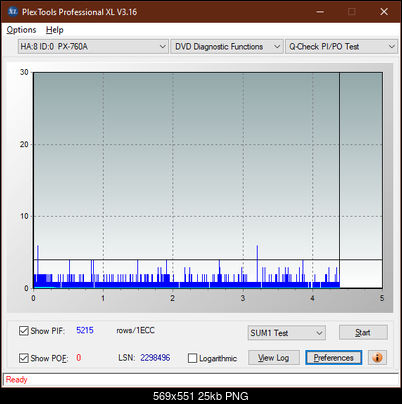Click the PIF value 5215
Screen dimensions: 402x404
point(85,330)
